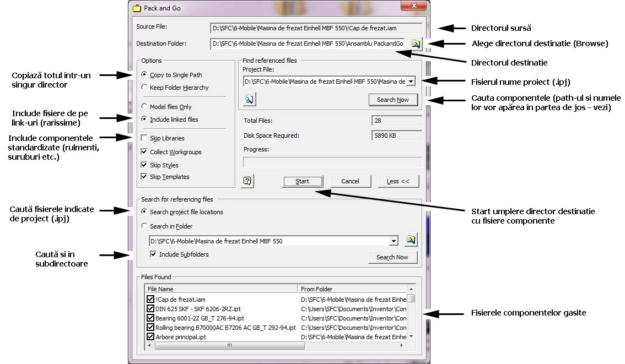Uncheck Collect Workgroups checkbox
Viewport: 625px width, 364px height.
coord(144,152)
